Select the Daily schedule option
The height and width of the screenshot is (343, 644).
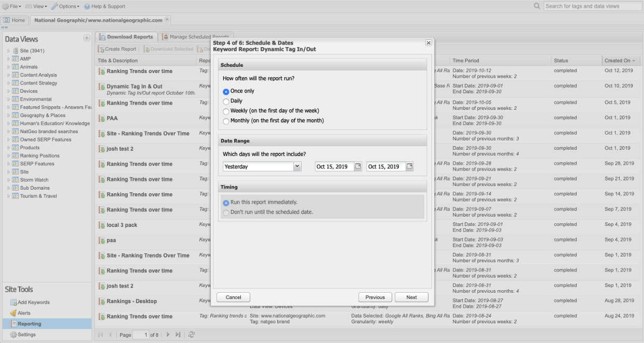pyautogui.click(x=226, y=102)
